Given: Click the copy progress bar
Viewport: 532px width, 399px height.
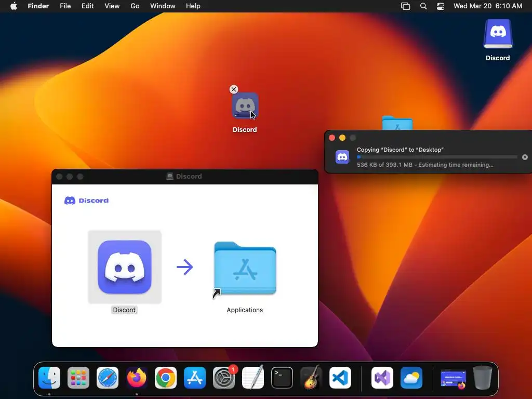Looking at the screenshot, I should click(x=437, y=157).
